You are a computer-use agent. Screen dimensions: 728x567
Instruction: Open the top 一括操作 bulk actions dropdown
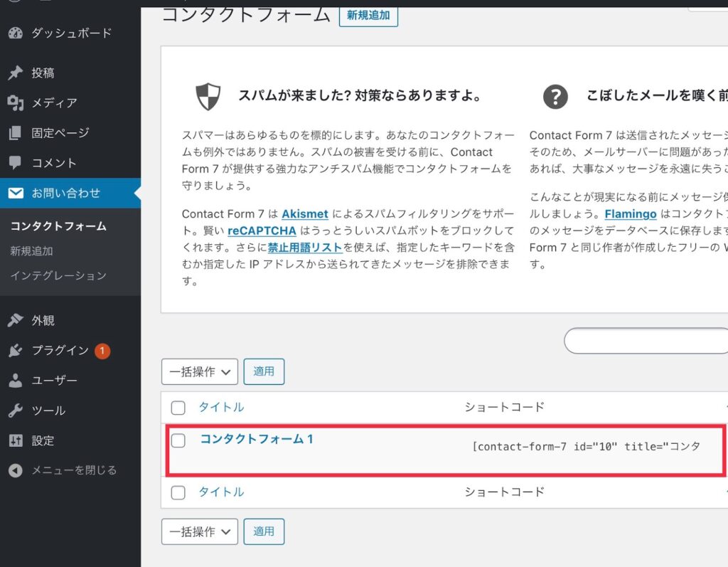(x=200, y=371)
